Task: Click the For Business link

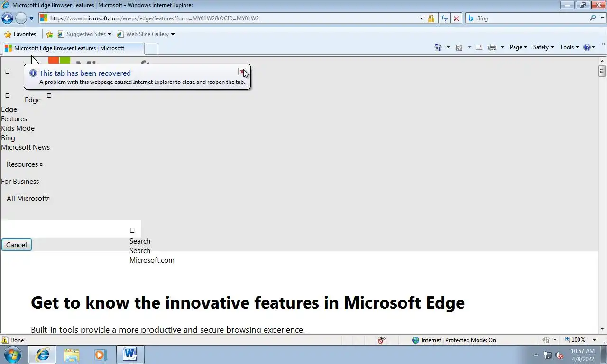Action: pyautogui.click(x=20, y=182)
